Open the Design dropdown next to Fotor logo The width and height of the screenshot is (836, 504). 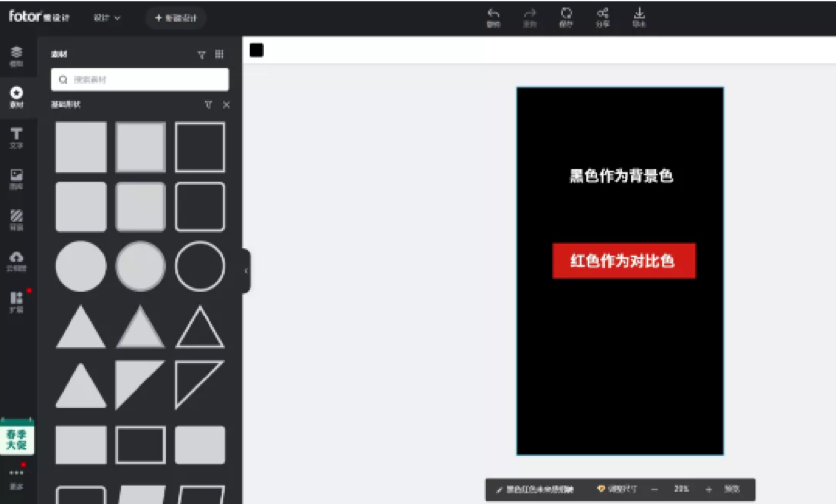[107, 18]
